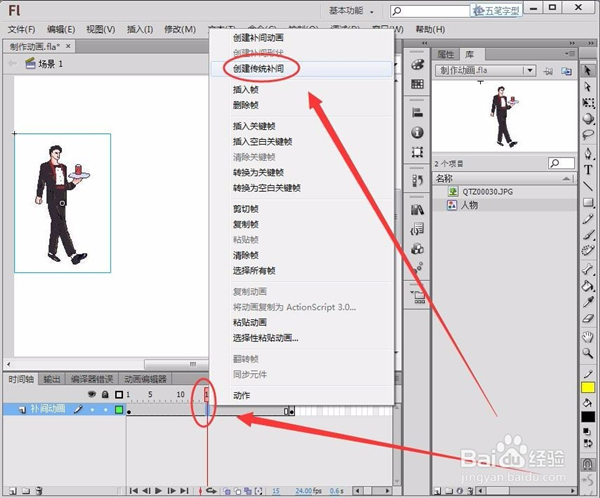Click the timeline play button
Viewport: 600px width, 498px height.
point(158,491)
